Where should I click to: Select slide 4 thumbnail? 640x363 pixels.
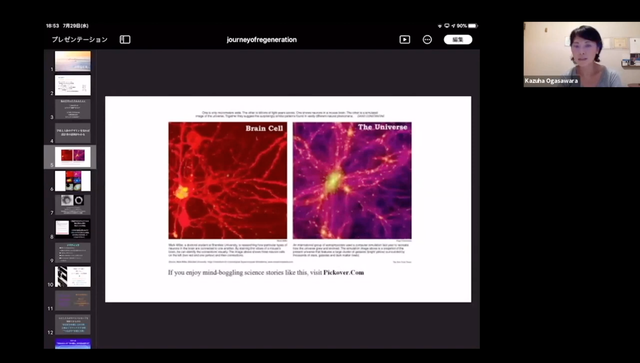(73, 133)
